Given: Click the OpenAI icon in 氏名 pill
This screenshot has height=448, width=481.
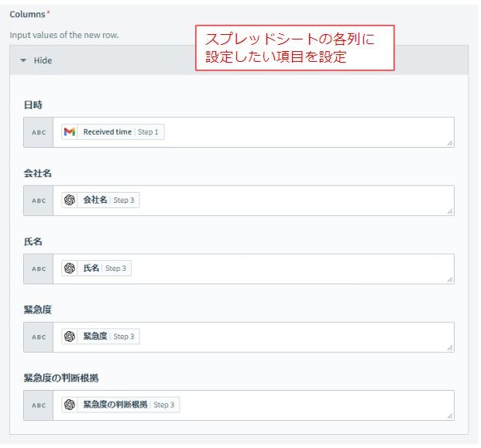Looking at the screenshot, I should coord(70,268).
